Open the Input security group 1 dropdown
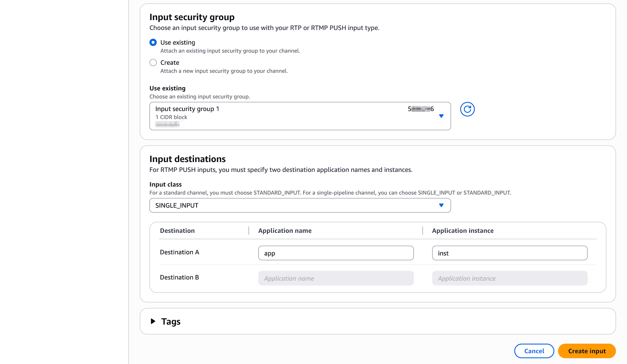This screenshot has width=627, height=364. tap(300, 116)
